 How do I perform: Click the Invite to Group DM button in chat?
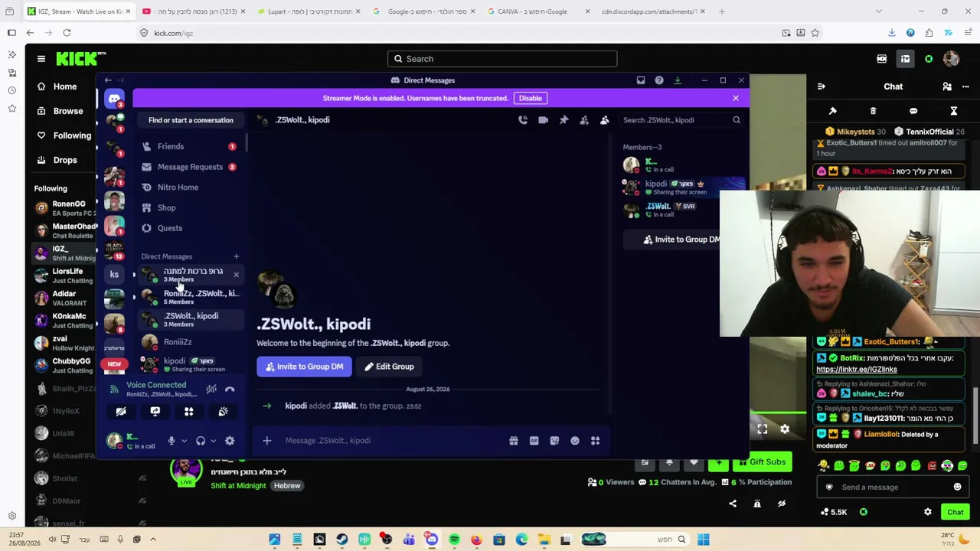[305, 367]
